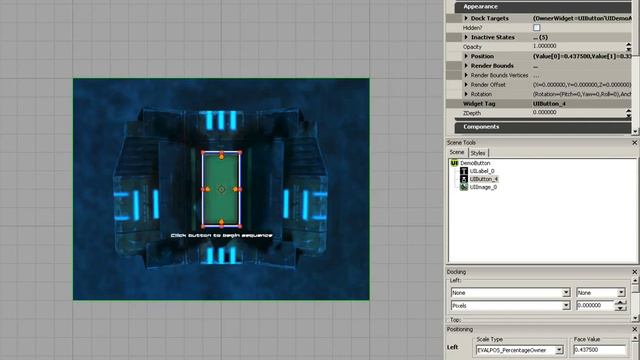
Task: Expand the Dock Targets property
Action: pos(466,18)
